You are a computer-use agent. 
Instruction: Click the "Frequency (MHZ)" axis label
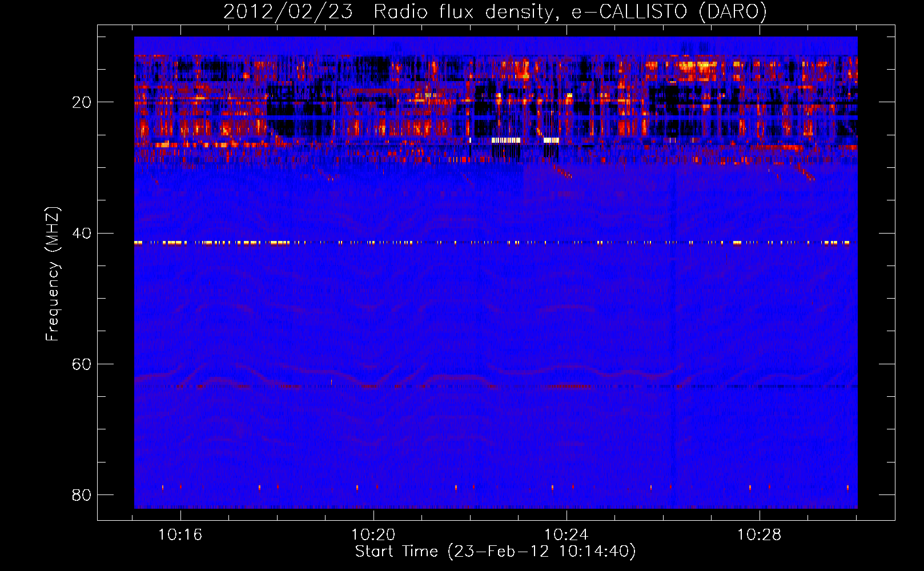(53, 274)
